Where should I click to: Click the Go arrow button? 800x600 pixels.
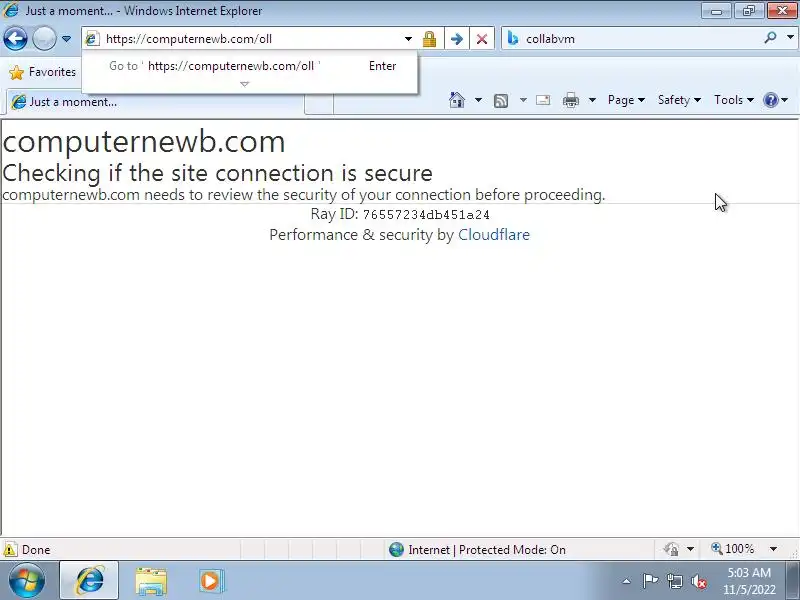[x=457, y=39]
